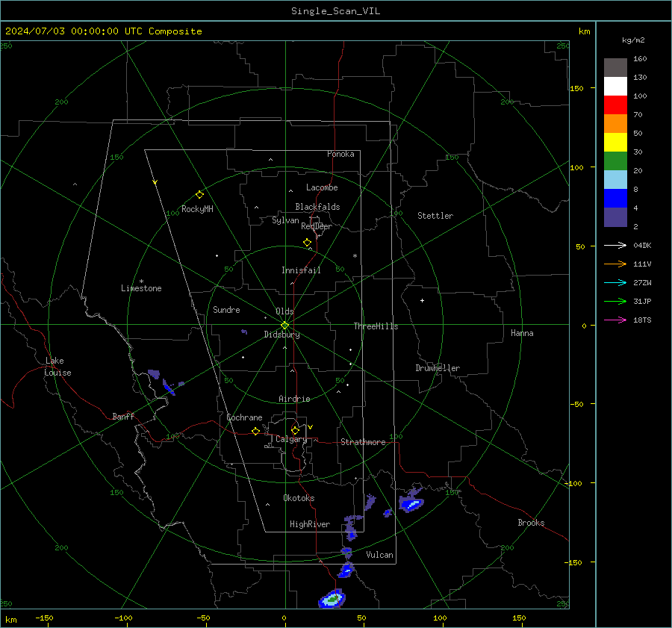Click the Okotoks town label
The width and height of the screenshot is (672, 628).
pyautogui.click(x=299, y=498)
